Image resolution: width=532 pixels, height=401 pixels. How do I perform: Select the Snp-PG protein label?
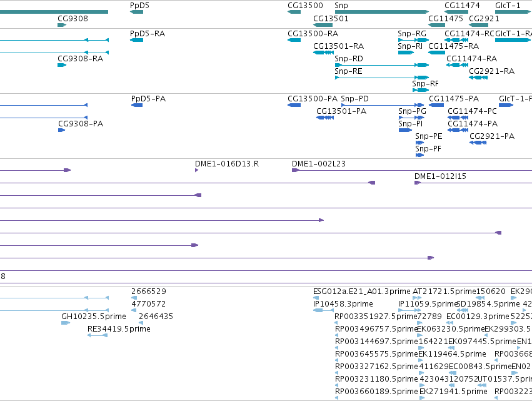(412, 111)
